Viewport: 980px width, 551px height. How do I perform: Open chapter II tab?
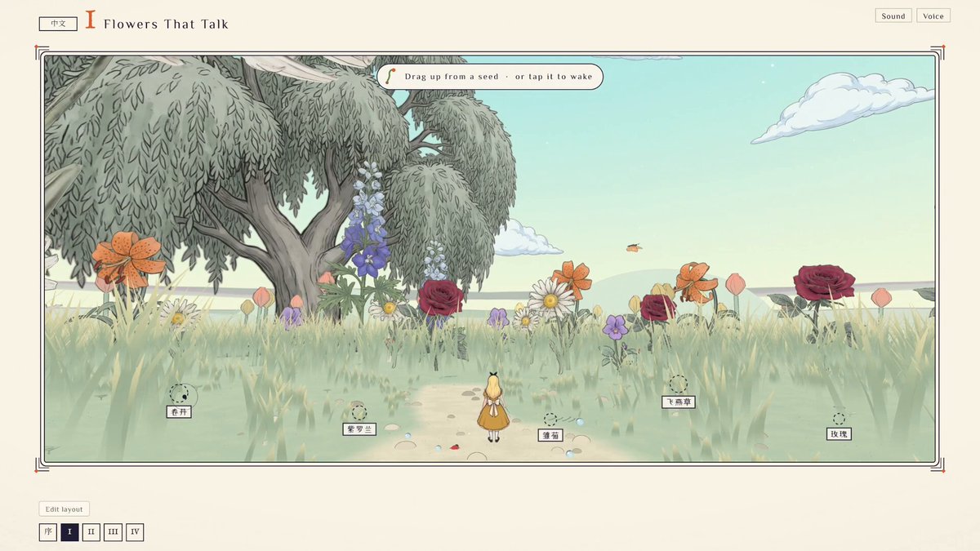coord(91,532)
